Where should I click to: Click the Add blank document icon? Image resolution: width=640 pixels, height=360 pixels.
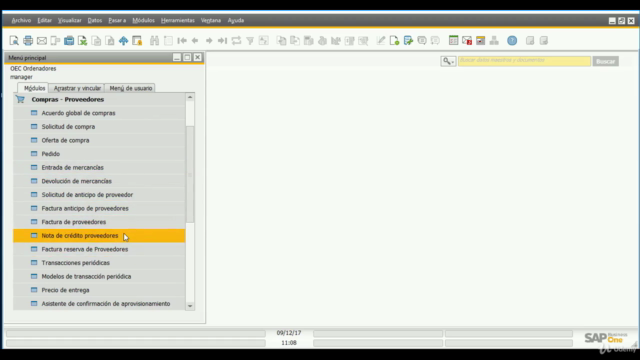tap(168, 40)
